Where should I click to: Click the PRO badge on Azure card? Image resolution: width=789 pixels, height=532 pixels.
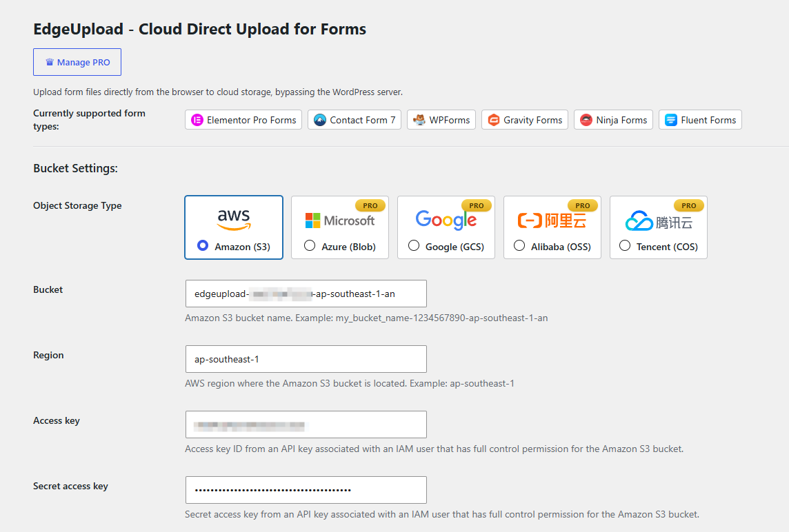(370, 205)
